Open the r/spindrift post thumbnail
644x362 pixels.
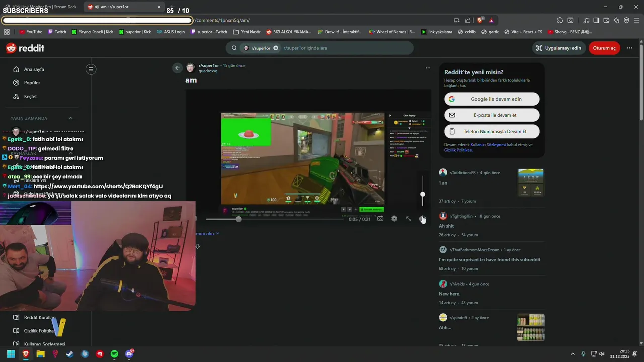point(531,327)
